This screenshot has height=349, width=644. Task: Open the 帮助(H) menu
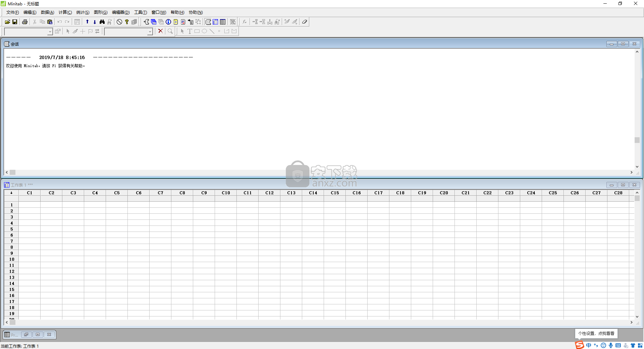click(177, 12)
